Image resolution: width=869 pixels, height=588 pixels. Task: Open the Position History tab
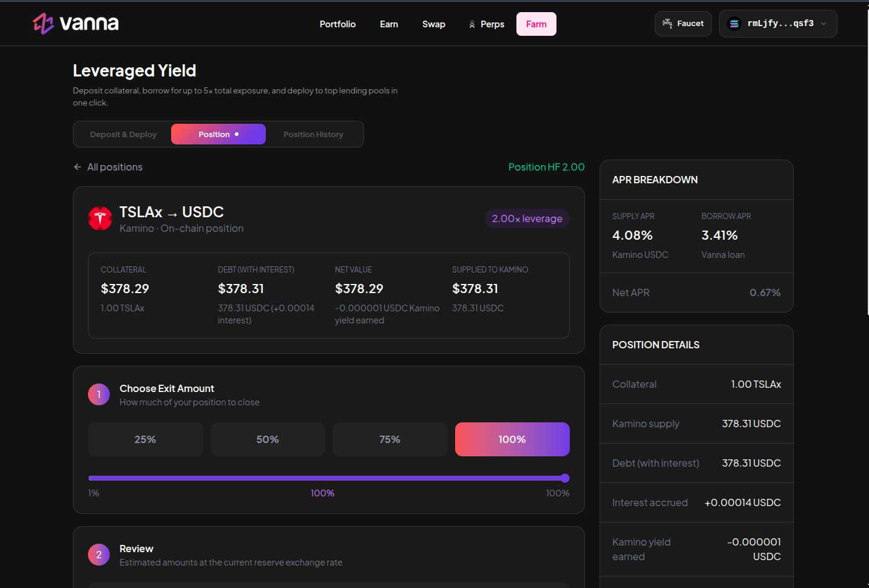coord(313,134)
